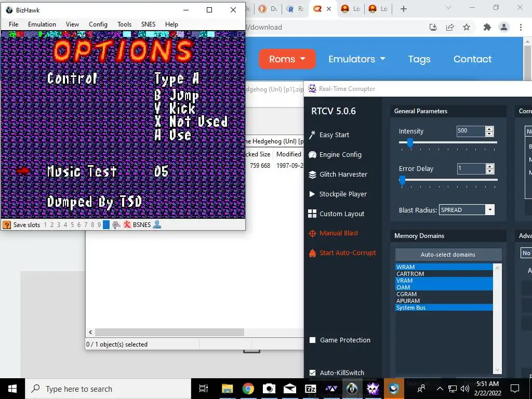The image size is (532, 399).
Task: Open the BizHawk File menu
Action: 14,24
